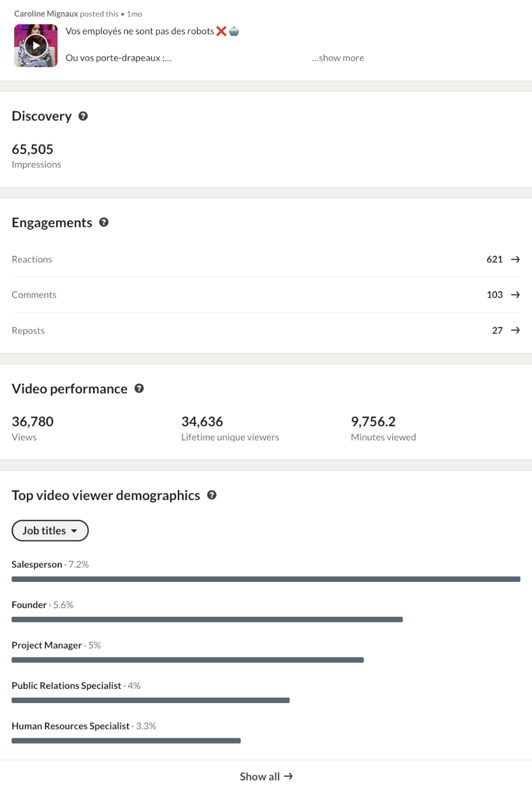This screenshot has height=792, width=532.
Task: Click the Public Relations Specialist label
Action: tap(66, 686)
